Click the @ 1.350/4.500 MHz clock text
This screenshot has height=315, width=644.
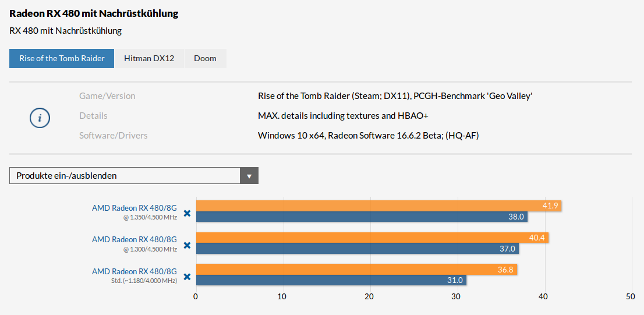150,217
